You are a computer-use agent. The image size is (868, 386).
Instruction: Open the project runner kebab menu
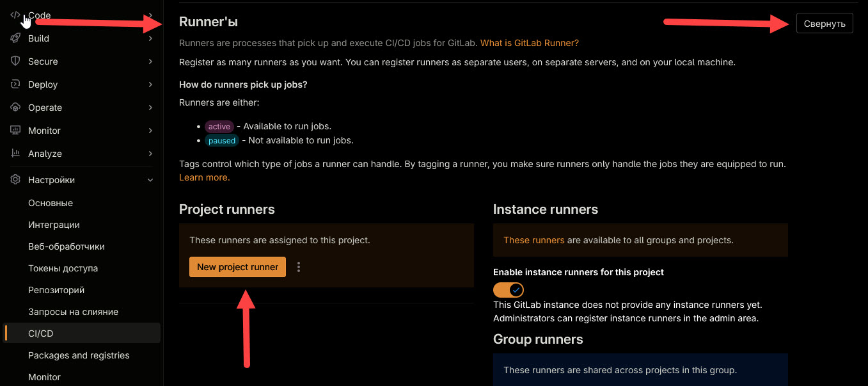pos(299,267)
